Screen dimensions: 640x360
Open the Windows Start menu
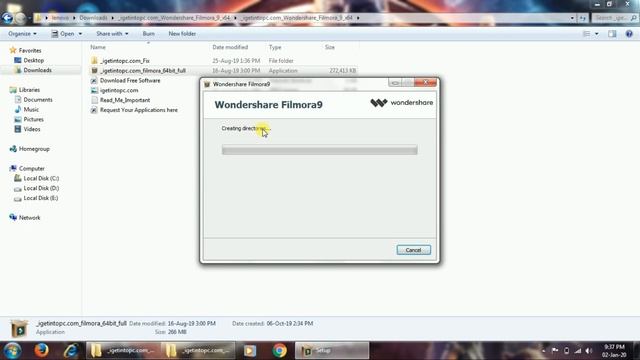(12, 351)
